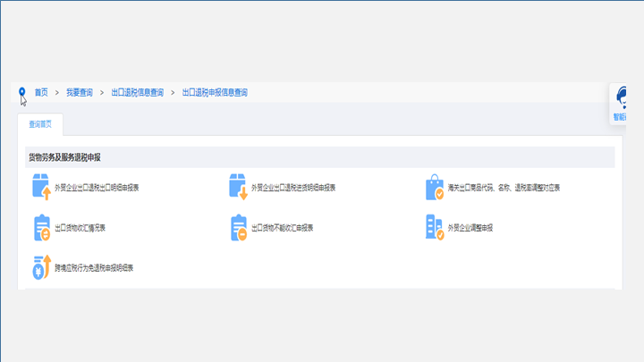Screen dimensions: 644x362
Task: Click the clipboard icon for 出口货物收汇情况表
Action: coord(41,227)
